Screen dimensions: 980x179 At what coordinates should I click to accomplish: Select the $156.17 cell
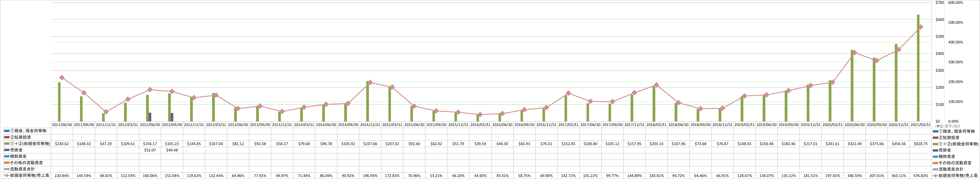pyautogui.click(x=150, y=144)
